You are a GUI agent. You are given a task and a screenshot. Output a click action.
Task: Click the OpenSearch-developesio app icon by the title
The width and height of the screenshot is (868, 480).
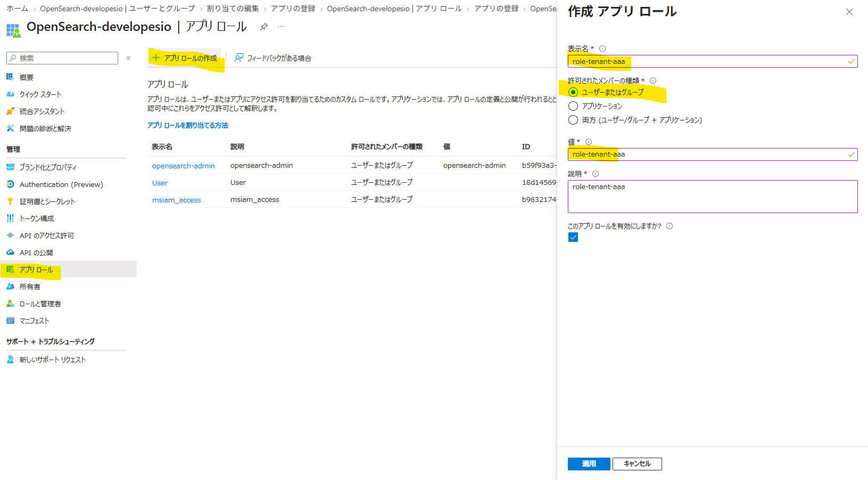click(x=13, y=30)
